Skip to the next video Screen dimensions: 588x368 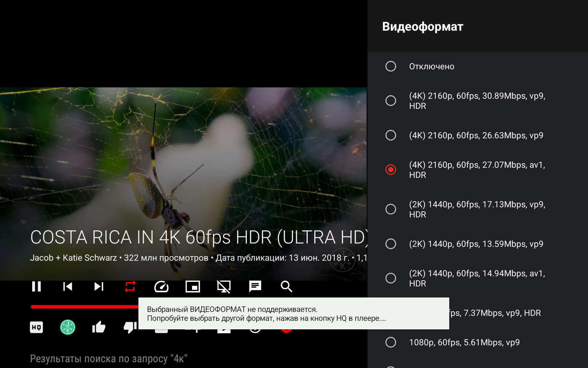99,287
